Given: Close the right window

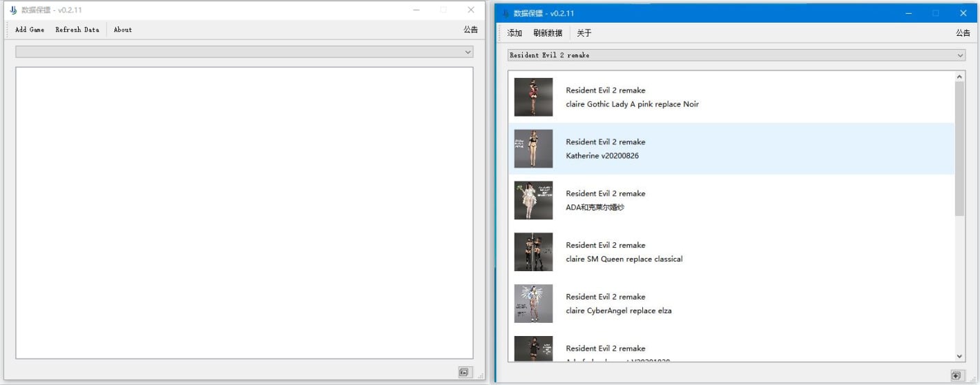Looking at the screenshot, I should [963, 13].
